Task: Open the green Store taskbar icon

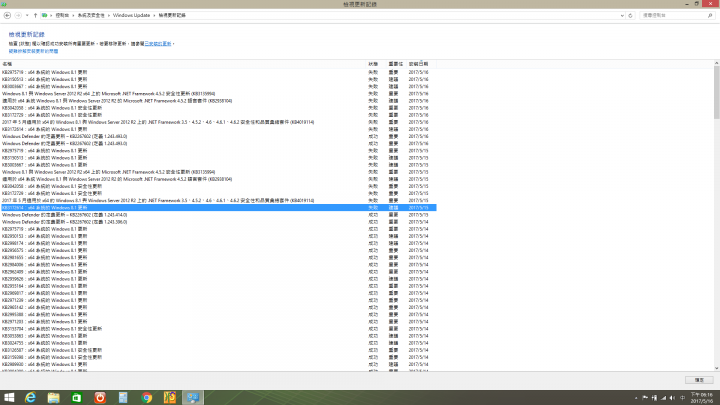Action: [x=77, y=398]
